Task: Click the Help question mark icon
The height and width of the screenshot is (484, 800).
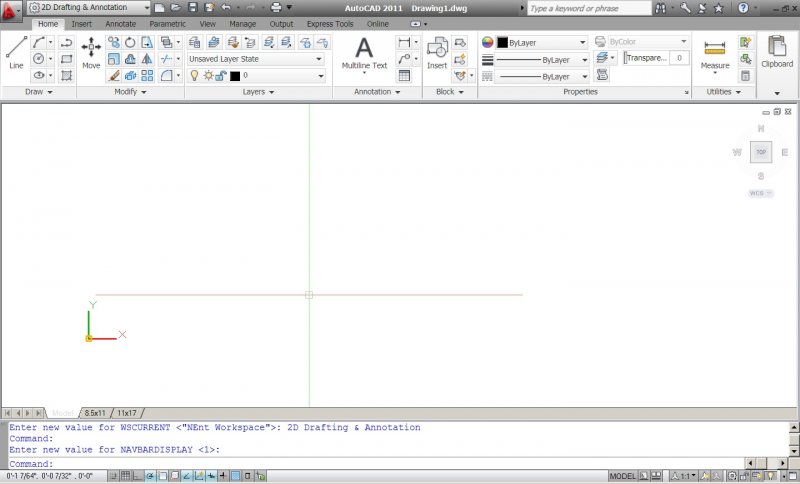Action: pyautogui.click(x=743, y=8)
